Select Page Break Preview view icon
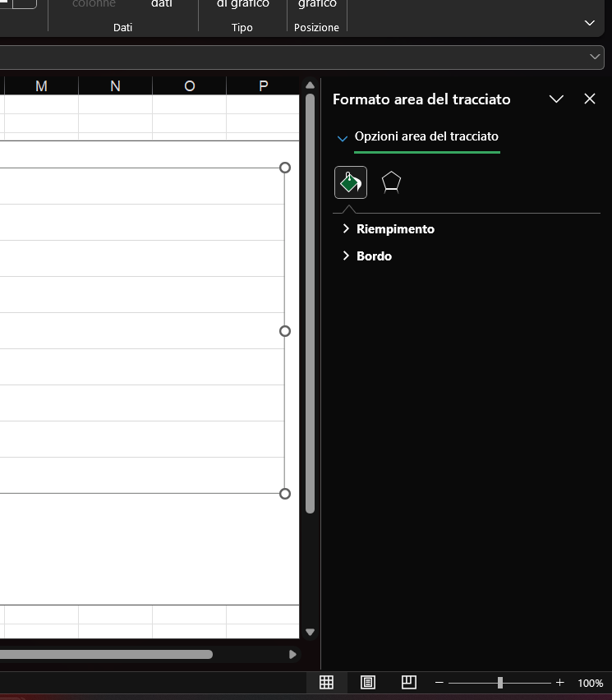Viewport: 612px width, 700px height. tap(408, 683)
